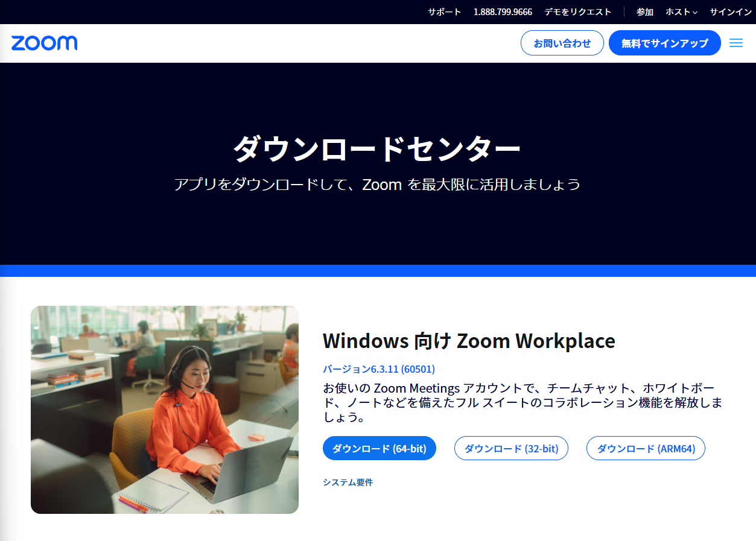Open the hamburger menu
This screenshot has width=756, height=541.
click(x=735, y=43)
